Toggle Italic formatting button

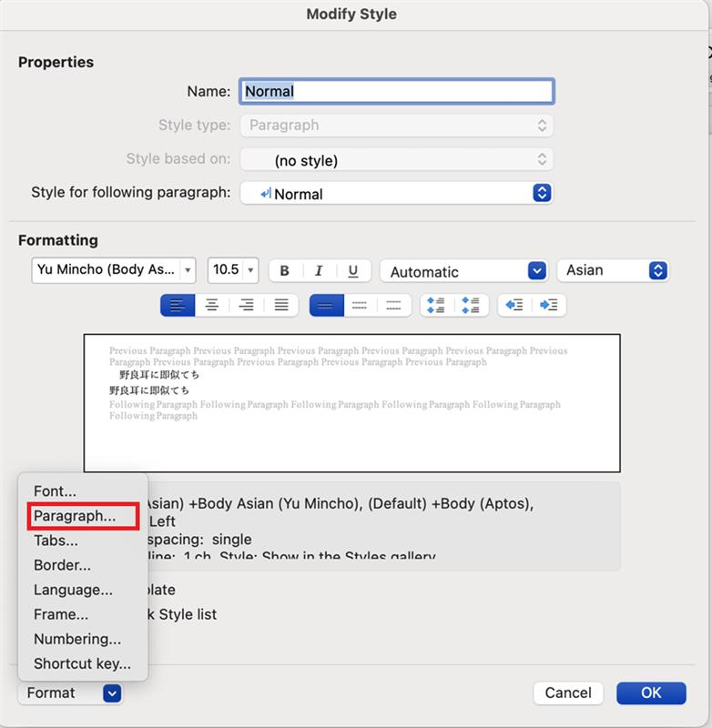[x=319, y=270]
